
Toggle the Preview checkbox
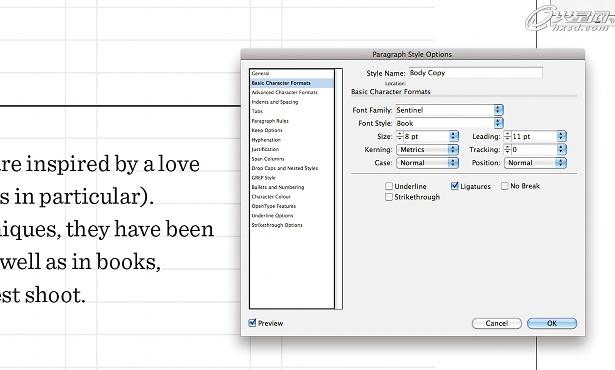(252, 323)
